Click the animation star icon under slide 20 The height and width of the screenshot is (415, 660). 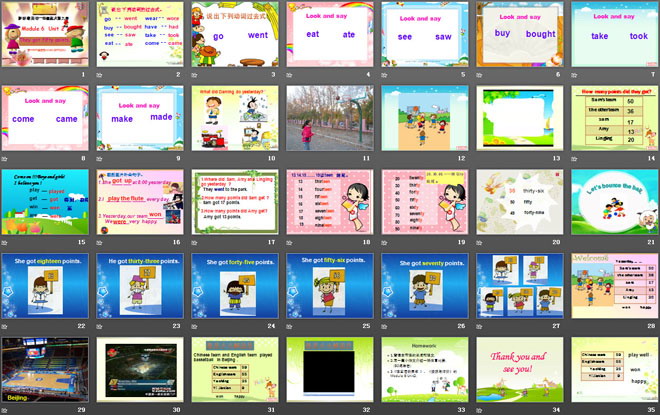tap(479, 242)
